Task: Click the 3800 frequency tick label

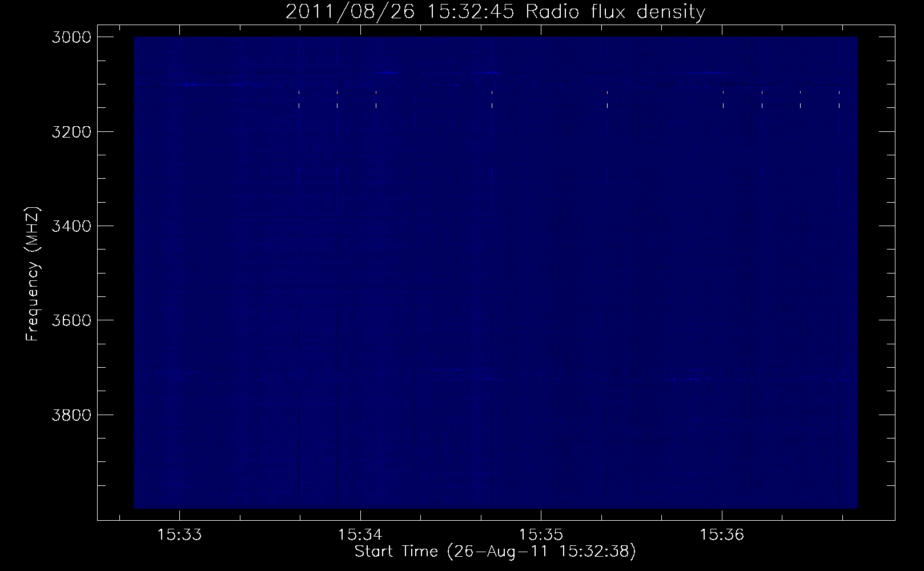Action: pos(71,415)
